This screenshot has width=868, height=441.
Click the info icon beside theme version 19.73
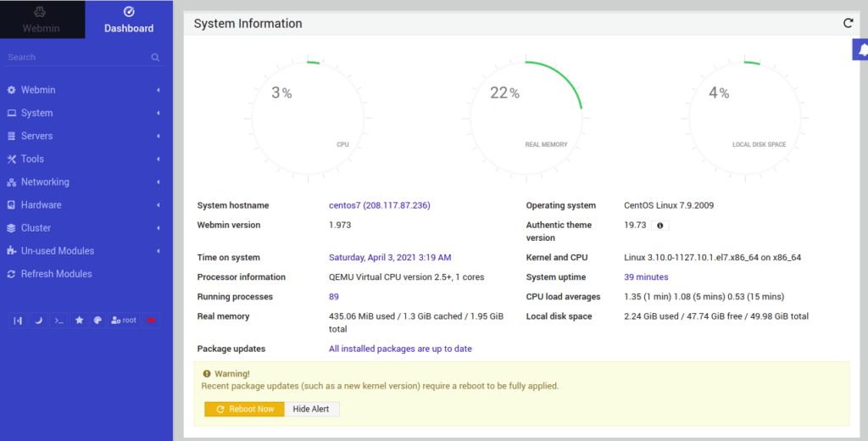coord(659,226)
